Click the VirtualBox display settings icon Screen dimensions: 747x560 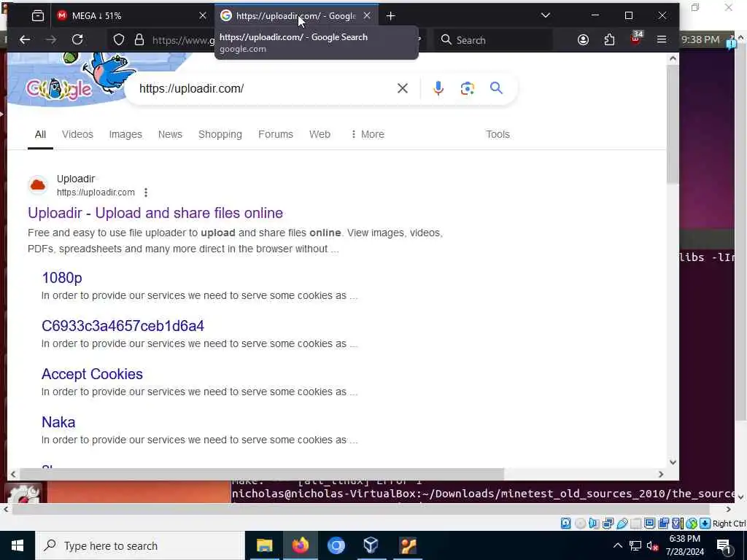[649, 524]
